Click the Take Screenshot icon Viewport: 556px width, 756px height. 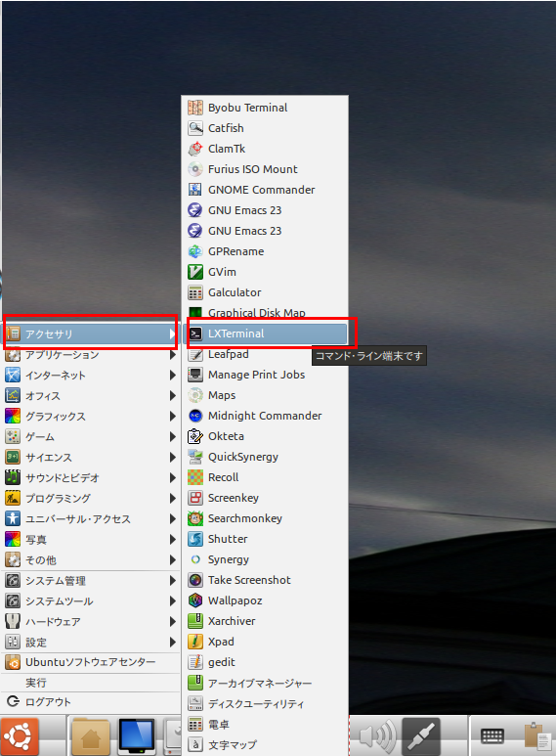pyautogui.click(x=195, y=580)
